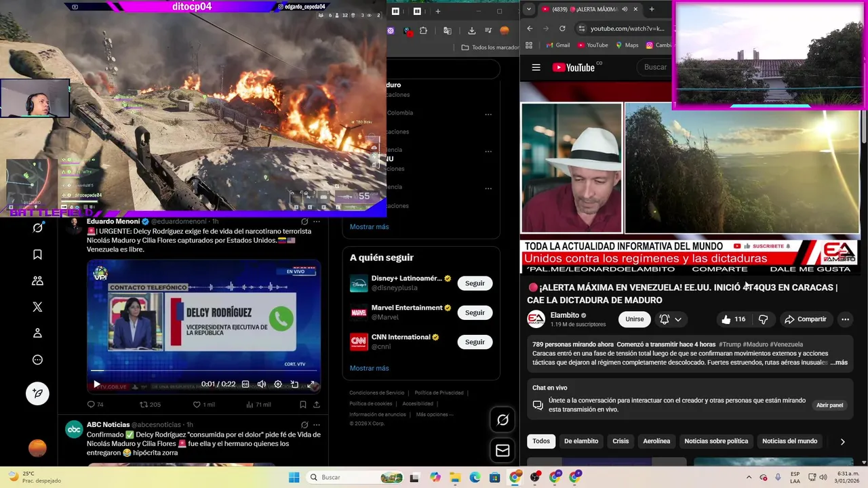Open YouTube hamburger guide menu
Viewport: 868px width, 488px height.
point(536,67)
